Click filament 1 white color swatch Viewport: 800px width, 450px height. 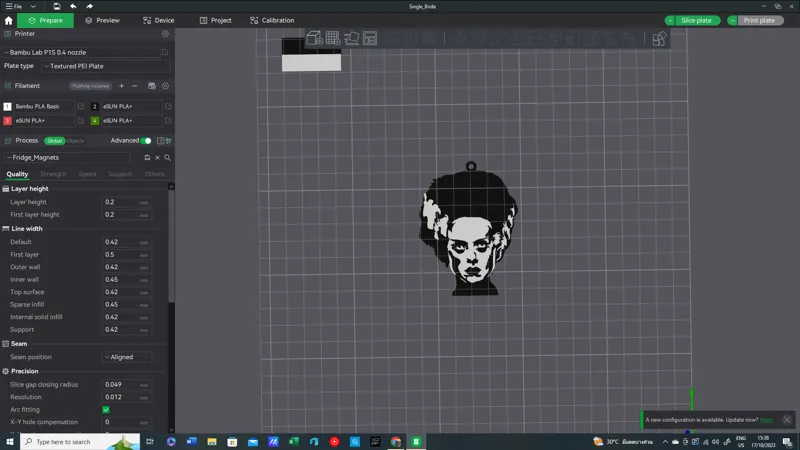[7, 106]
